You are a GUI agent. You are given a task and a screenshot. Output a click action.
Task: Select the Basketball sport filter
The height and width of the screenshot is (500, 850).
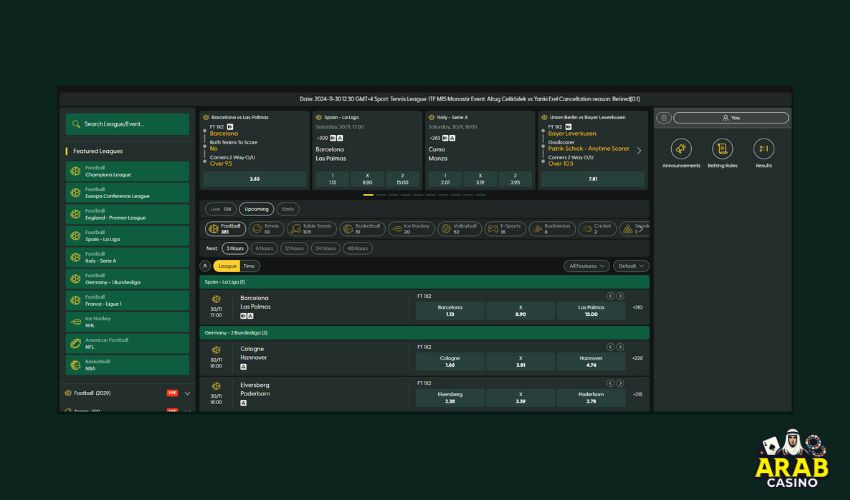362,229
